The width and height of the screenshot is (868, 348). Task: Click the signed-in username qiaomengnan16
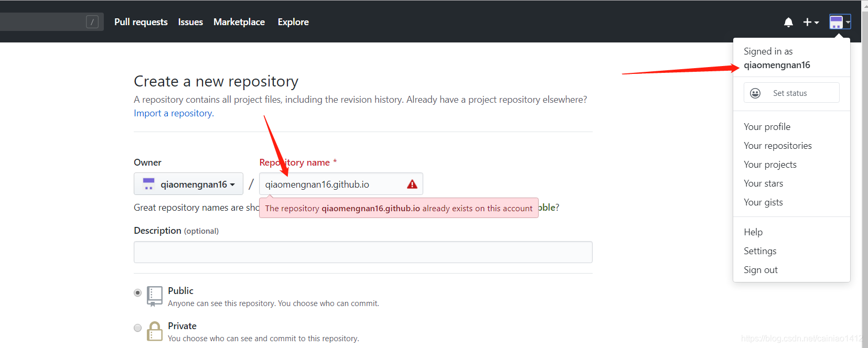pyautogui.click(x=777, y=65)
